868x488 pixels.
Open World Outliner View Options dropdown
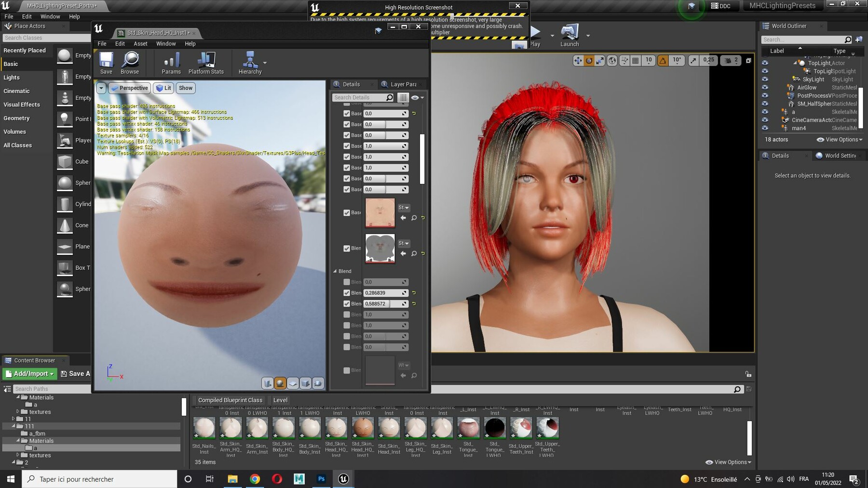click(x=839, y=140)
